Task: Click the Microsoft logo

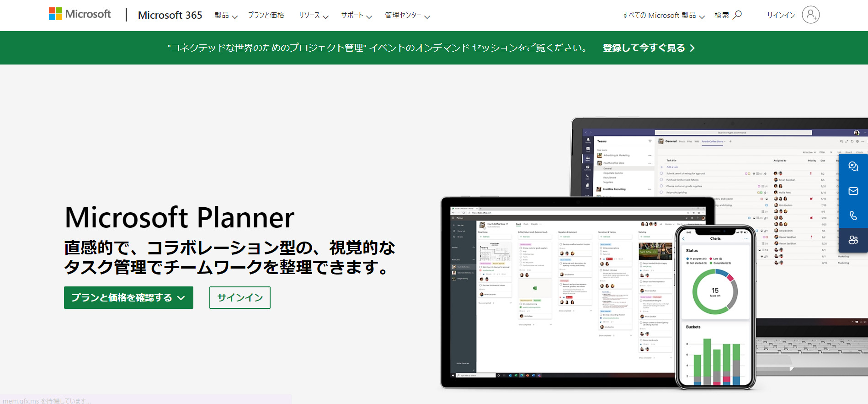Action: pos(80,14)
